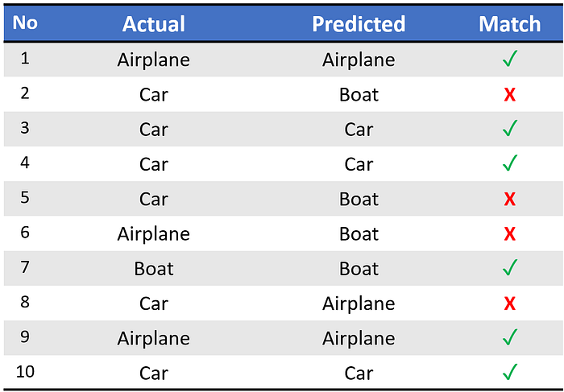Click the Predicted column header
The height and width of the screenshot is (392, 564).
tap(359, 24)
